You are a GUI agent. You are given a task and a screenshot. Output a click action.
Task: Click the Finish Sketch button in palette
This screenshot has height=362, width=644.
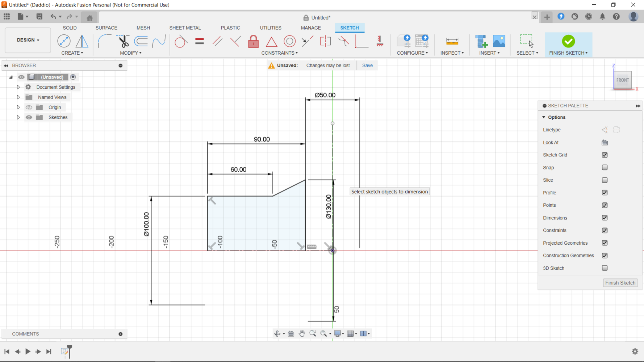(x=620, y=283)
